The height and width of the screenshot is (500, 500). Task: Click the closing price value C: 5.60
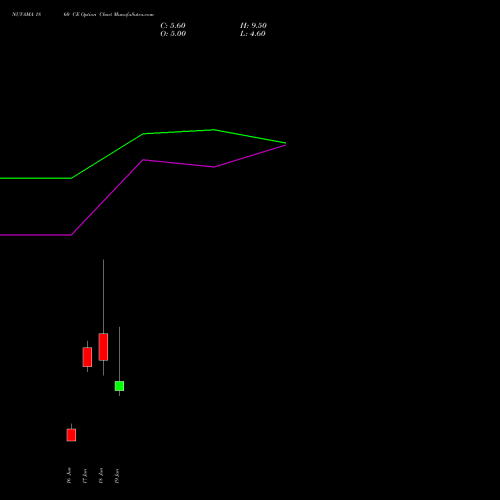173,26
